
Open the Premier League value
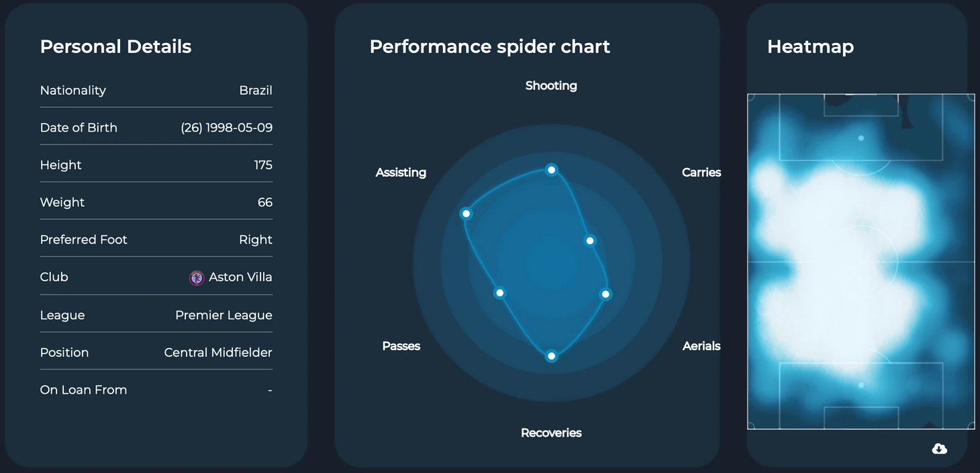pyautogui.click(x=224, y=315)
